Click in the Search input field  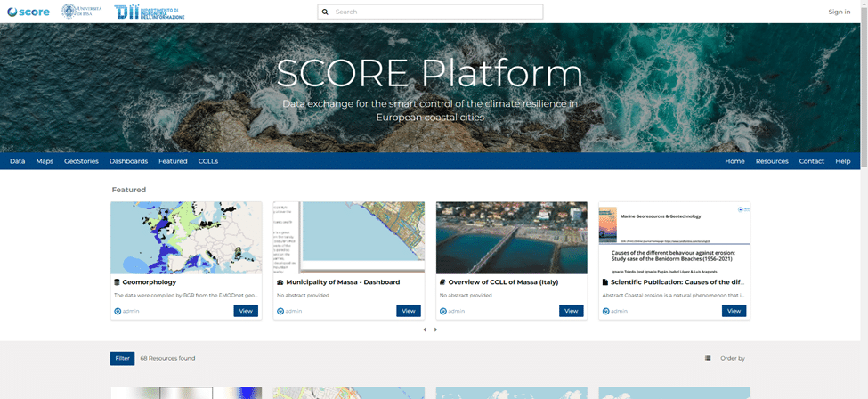pyautogui.click(x=436, y=12)
